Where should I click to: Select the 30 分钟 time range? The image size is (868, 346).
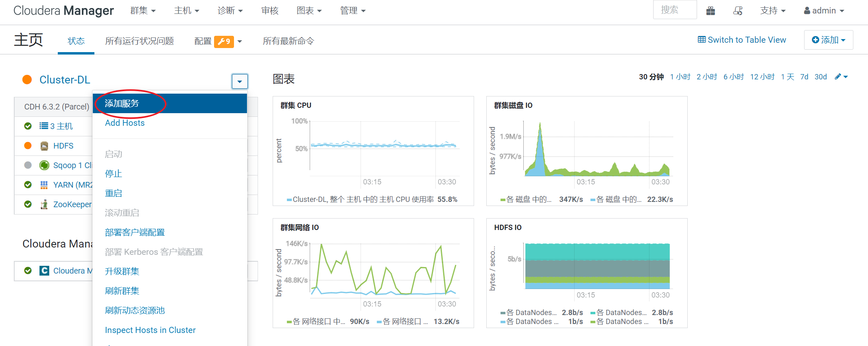651,77
